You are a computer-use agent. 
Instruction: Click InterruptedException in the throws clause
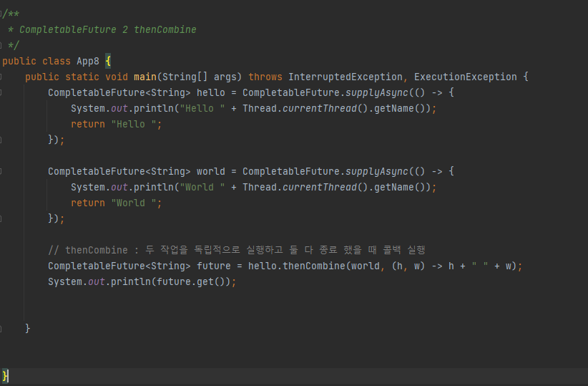point(346,77)
